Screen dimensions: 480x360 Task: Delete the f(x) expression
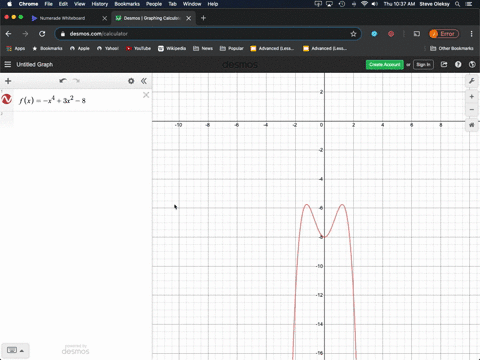(x=146, y=95)
